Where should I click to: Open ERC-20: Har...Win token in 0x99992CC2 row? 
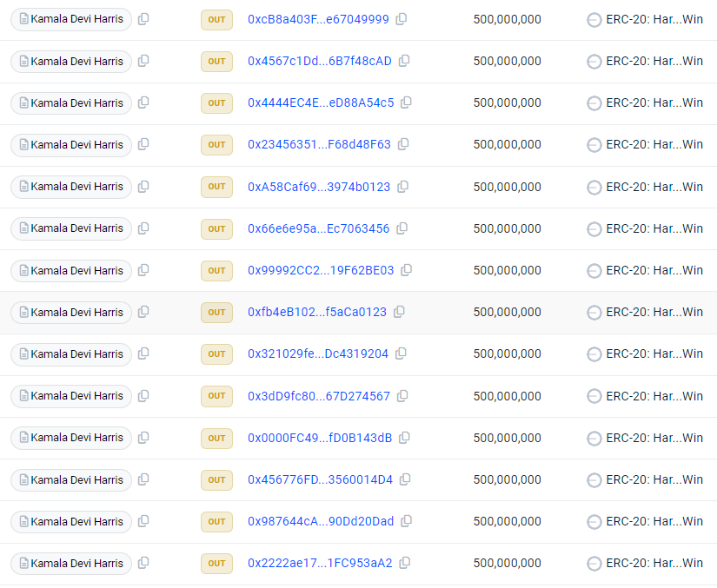pyautogui.click(x=654, y=270)
